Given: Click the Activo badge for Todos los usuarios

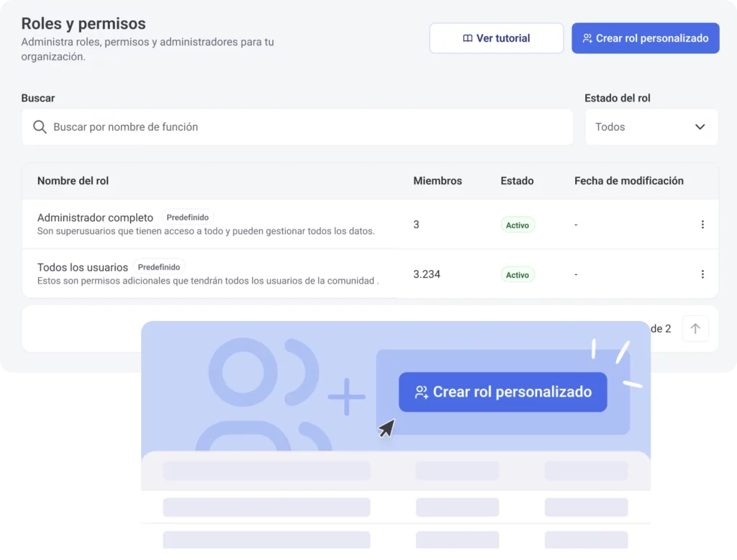Looking at the screenshot, I should (x=517, y=275).
